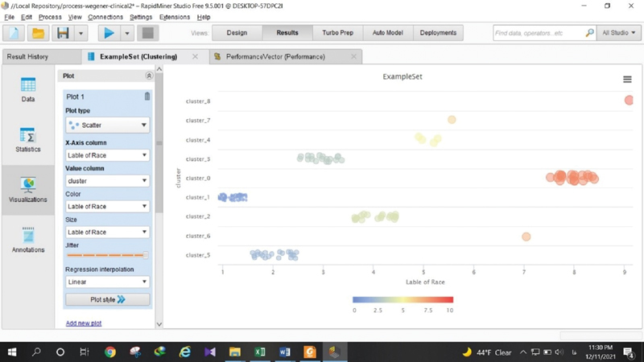Switch to PerformanceVector (Performance) tab
644x362 pixels.
(x=275, y=57)
